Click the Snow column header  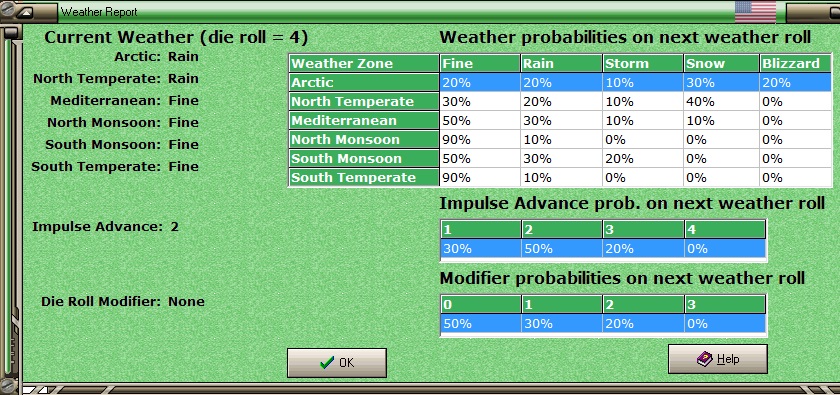722,63
